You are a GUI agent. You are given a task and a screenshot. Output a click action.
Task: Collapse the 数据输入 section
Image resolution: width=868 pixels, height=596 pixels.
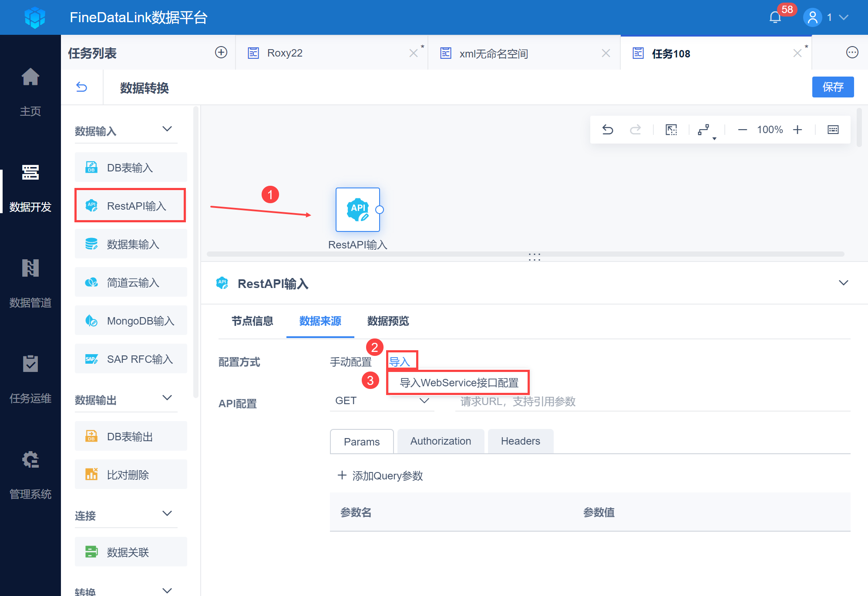pos(167,129)
